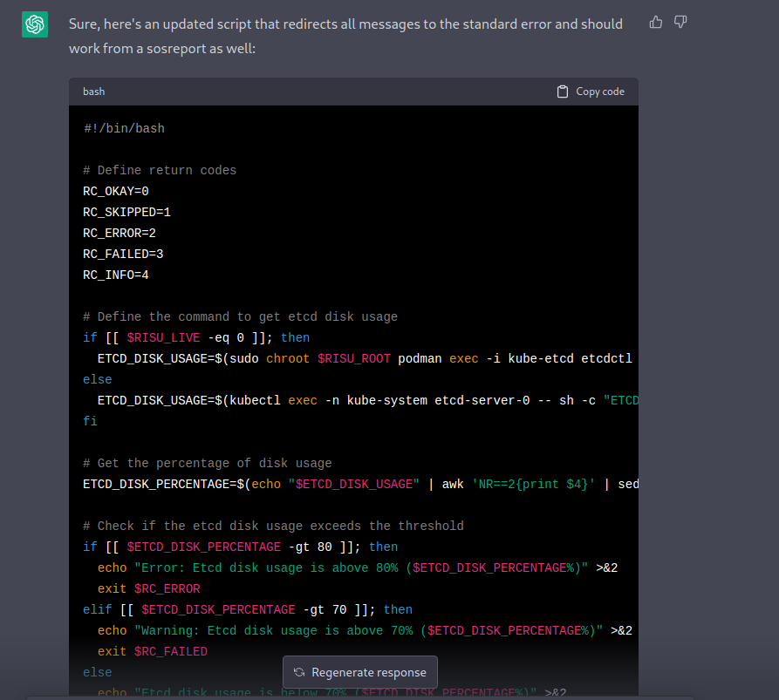Screen dimensions: 779x700
Task: Click the regenerate circular arrows icon
Action: [x=299, y=672]
